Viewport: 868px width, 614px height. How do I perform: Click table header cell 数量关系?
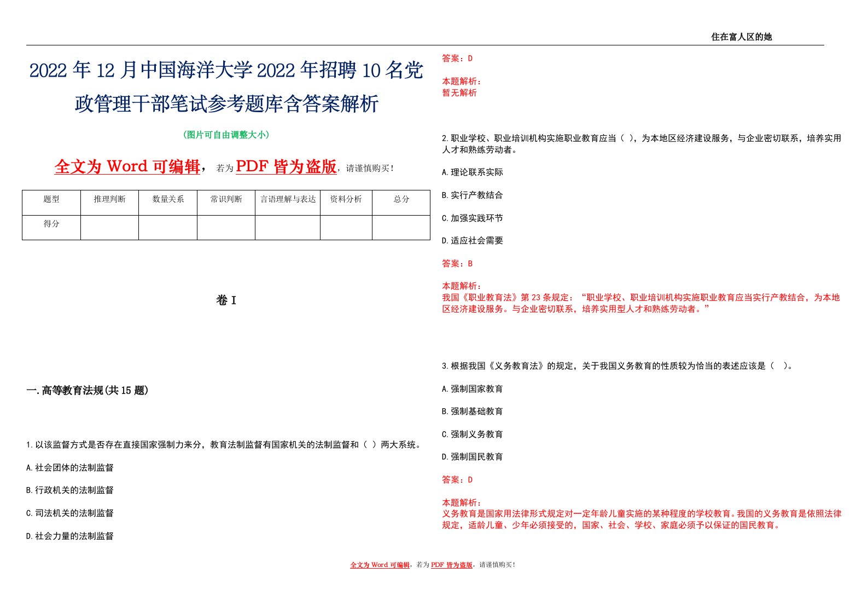point(168,202)
